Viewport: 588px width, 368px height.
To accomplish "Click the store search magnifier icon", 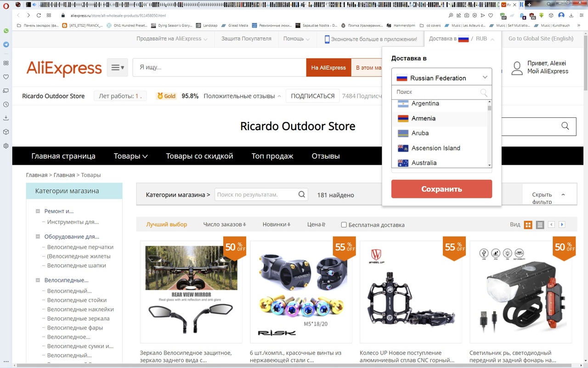I will tap(565, 126).
